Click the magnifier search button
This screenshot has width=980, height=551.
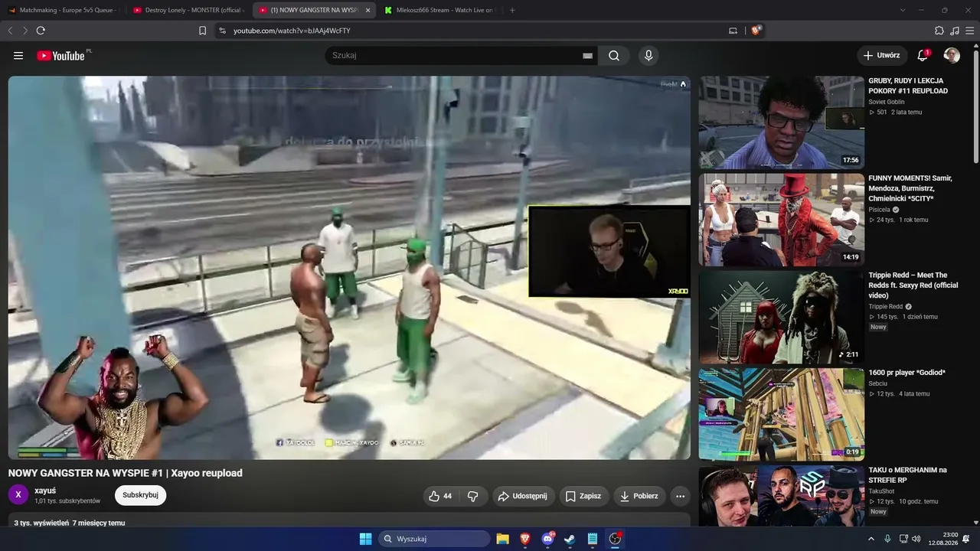(x=614, y=56)
